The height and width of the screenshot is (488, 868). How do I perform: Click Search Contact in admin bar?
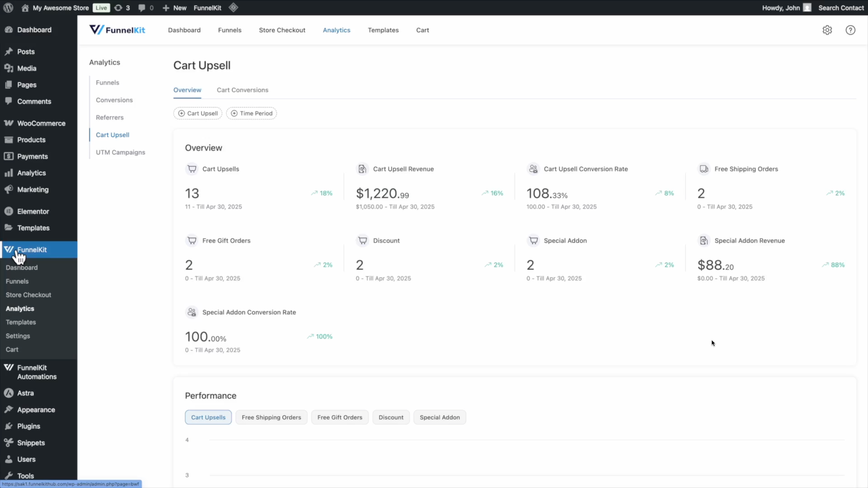click(841, 8)
